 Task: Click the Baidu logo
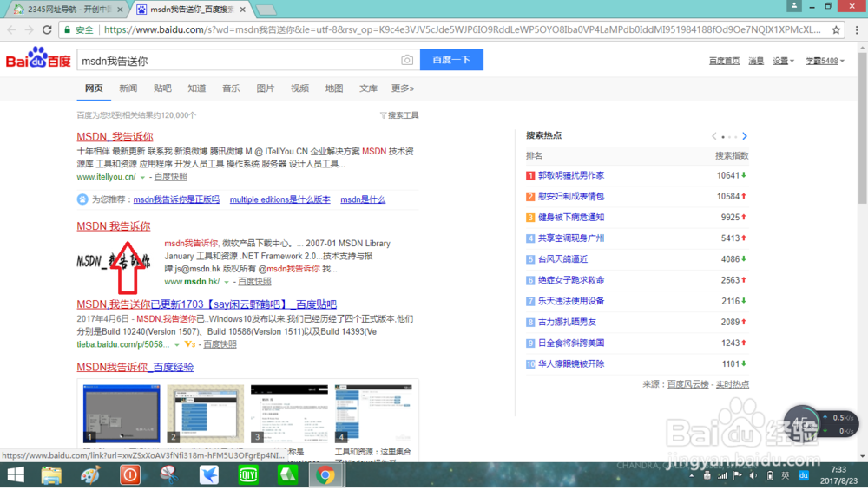[x=37, y=57]
